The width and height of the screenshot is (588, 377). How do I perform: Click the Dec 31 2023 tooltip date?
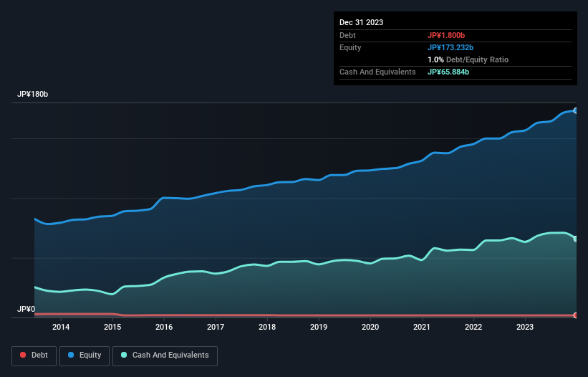point(361,22)
